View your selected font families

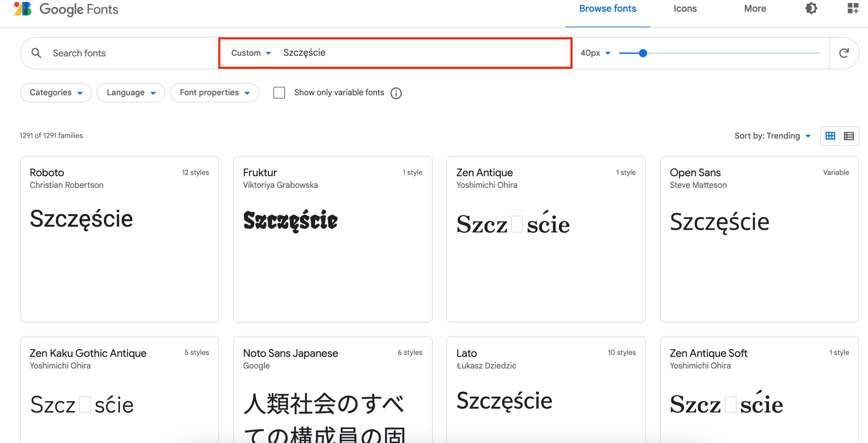852,8
